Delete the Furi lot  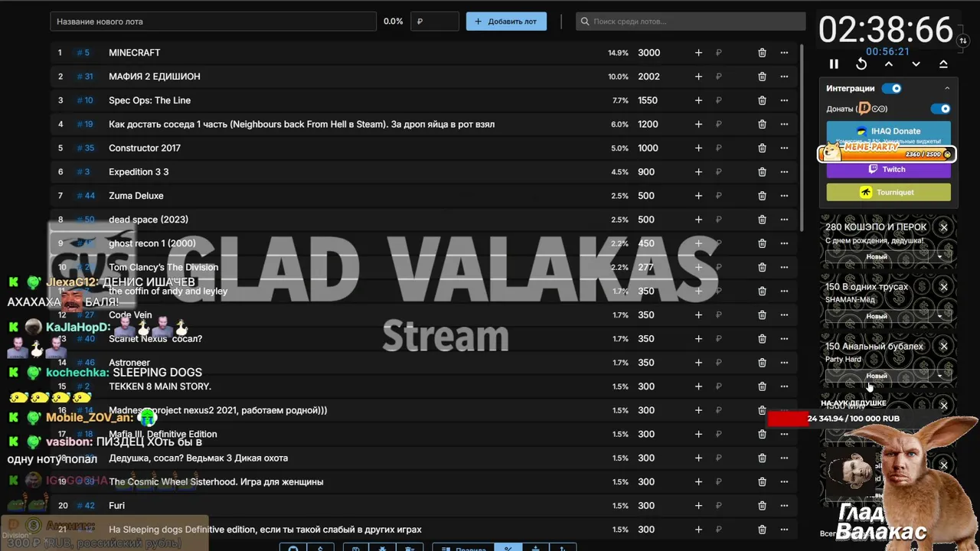tap(762, 506)
